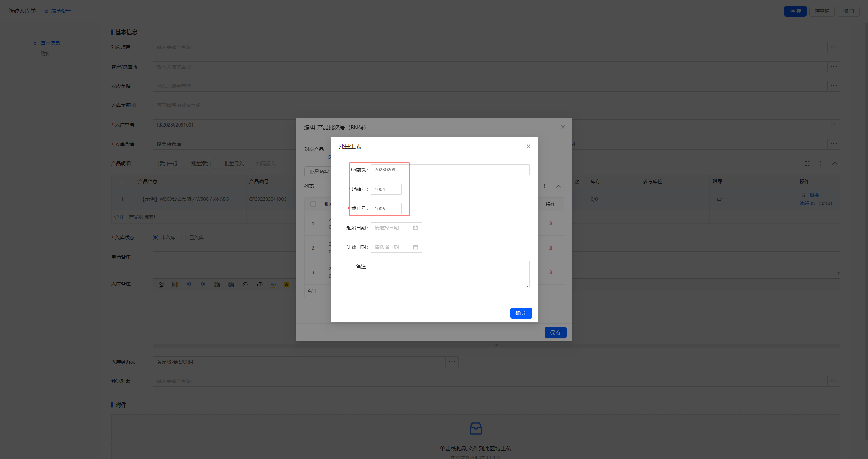The image size is (868, 459).
Task: Click the undo icon in 入库备注 toolbar
Action: (189, 284)
